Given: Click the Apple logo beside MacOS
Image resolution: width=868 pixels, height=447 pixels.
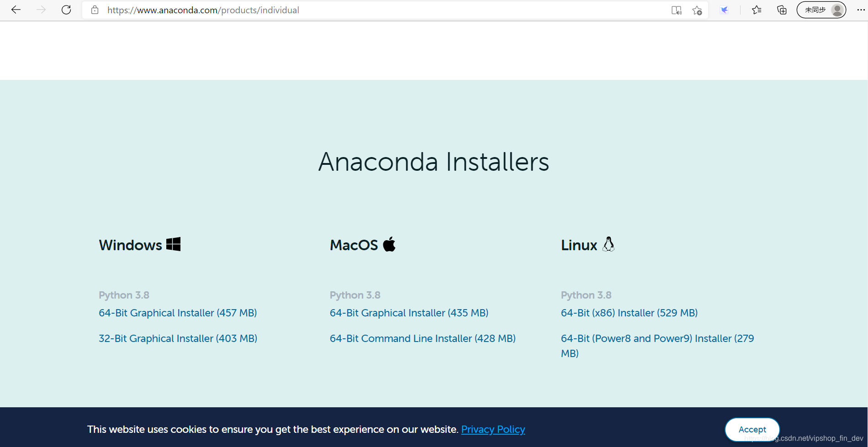Looking at the screenshot, I should coord(389,244).
